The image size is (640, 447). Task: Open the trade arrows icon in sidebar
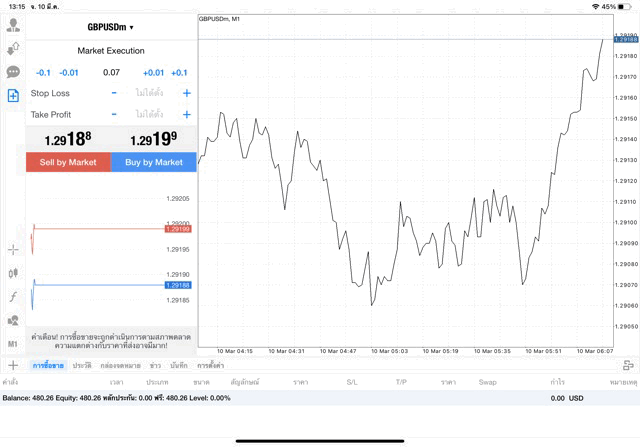(13, 48)
